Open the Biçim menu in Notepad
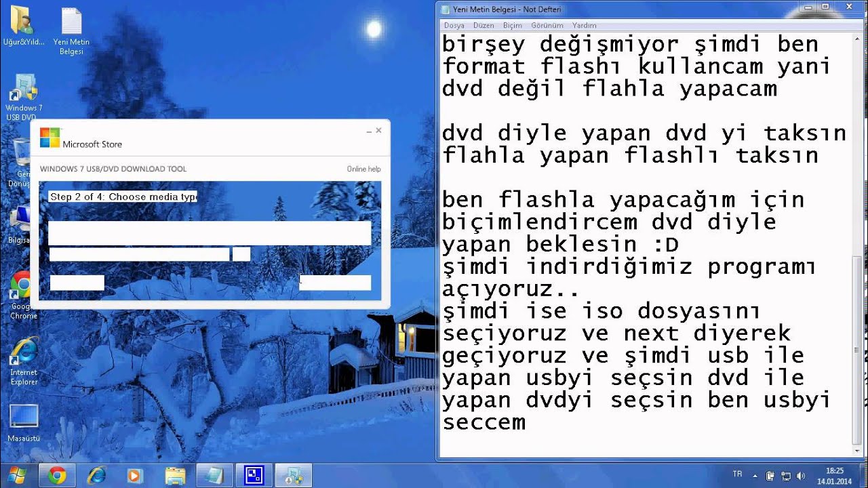 click(x=513, y=25)
